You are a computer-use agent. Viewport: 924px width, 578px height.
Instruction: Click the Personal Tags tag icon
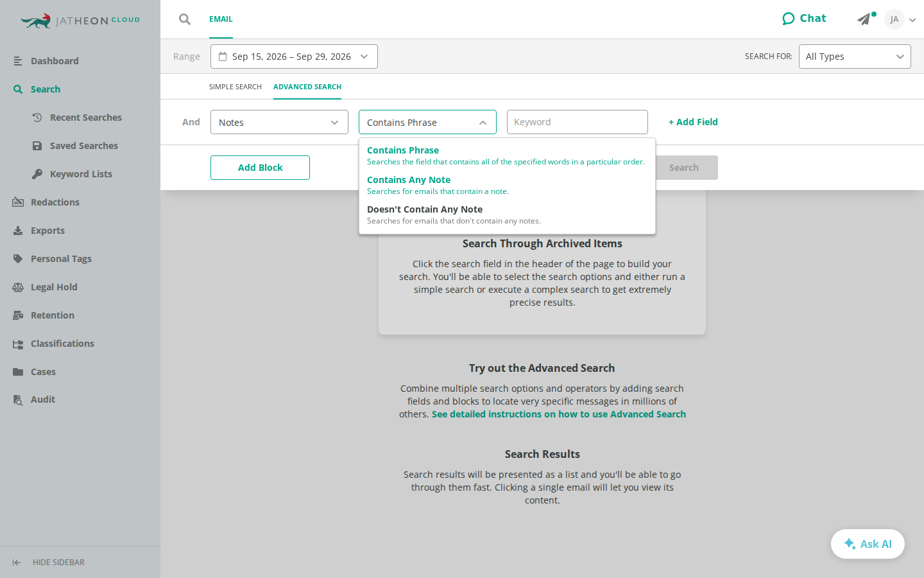[18, 259]
